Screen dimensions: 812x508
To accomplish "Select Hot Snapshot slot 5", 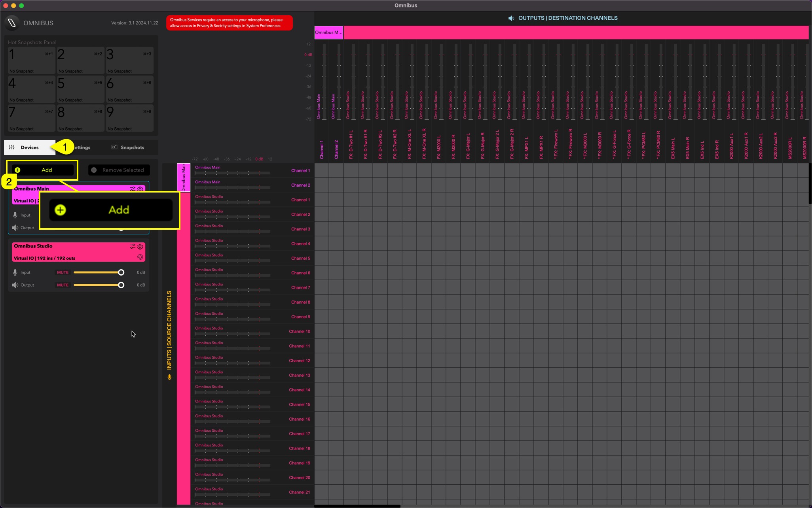I will click(x=80, y=89).
